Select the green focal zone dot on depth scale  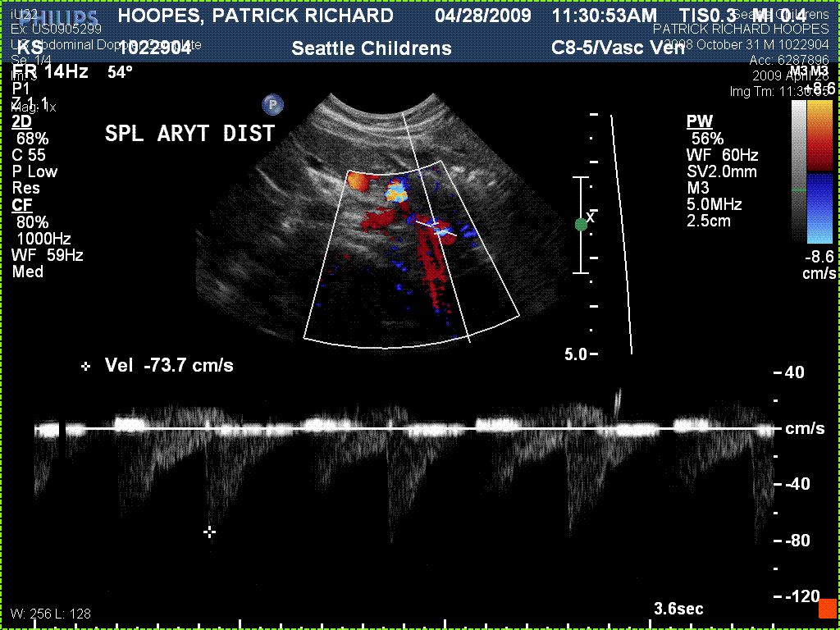pos(581,224)
